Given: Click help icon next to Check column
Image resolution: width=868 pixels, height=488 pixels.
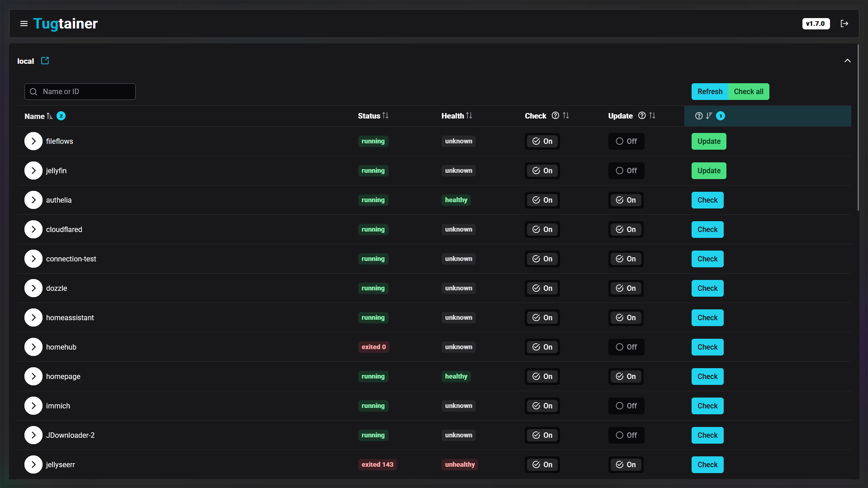Looking at the screenshot, I should point(555,116).
